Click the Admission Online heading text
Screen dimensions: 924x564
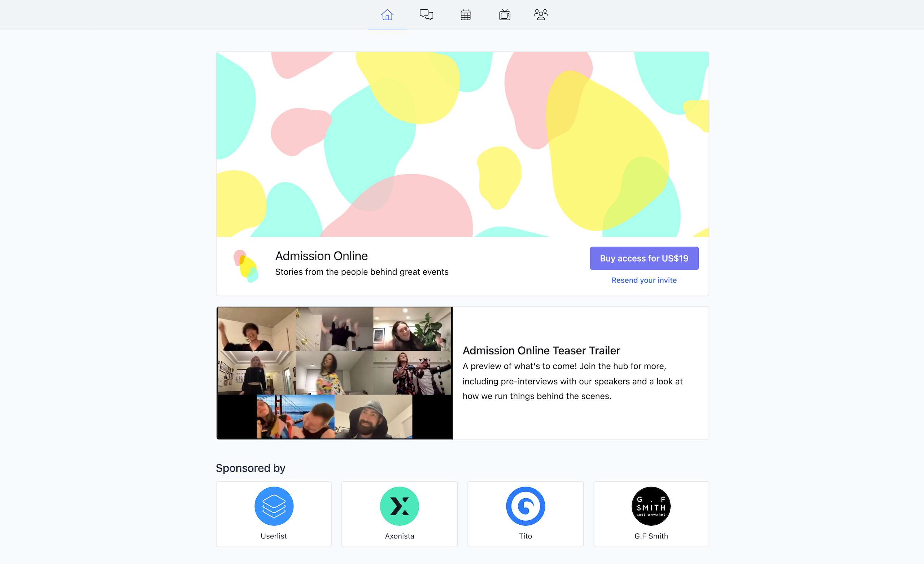pyautogui.click(x=321, y=256)
